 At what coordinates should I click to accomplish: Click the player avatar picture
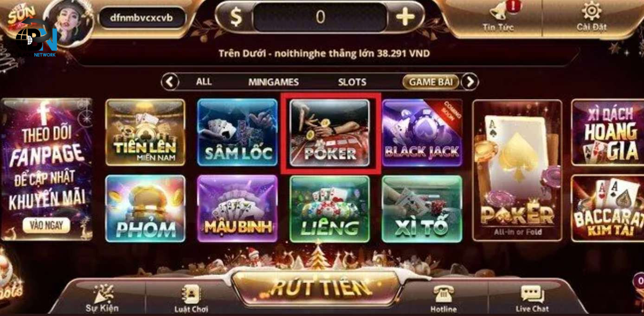70,21
